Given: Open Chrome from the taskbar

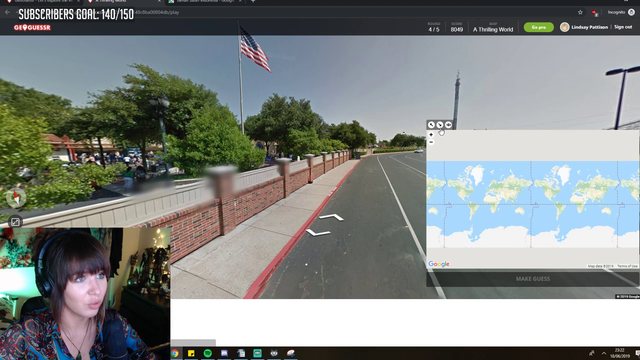Looking at the screenshot, I should (x=175, y=353).
